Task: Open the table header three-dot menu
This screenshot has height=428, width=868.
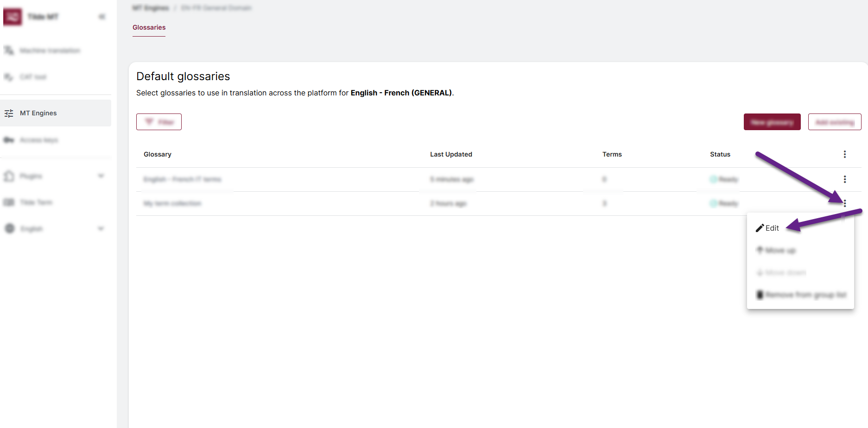Action: [x=844, y=154]
